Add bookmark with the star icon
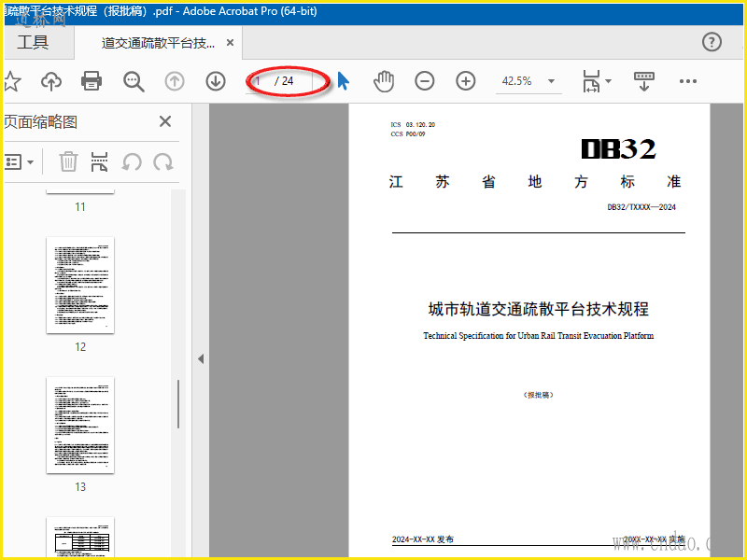The width and height of the screenshot is (747, 560). (x=12, y=81)
